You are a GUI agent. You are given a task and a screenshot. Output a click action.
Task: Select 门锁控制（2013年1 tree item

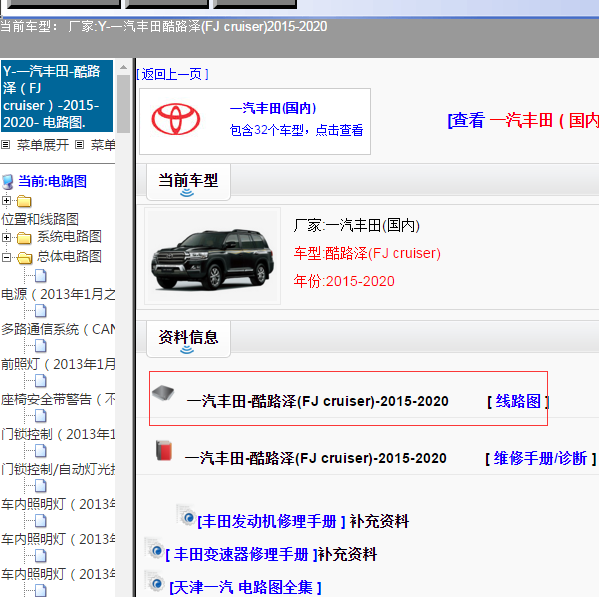tap(58, 434)
